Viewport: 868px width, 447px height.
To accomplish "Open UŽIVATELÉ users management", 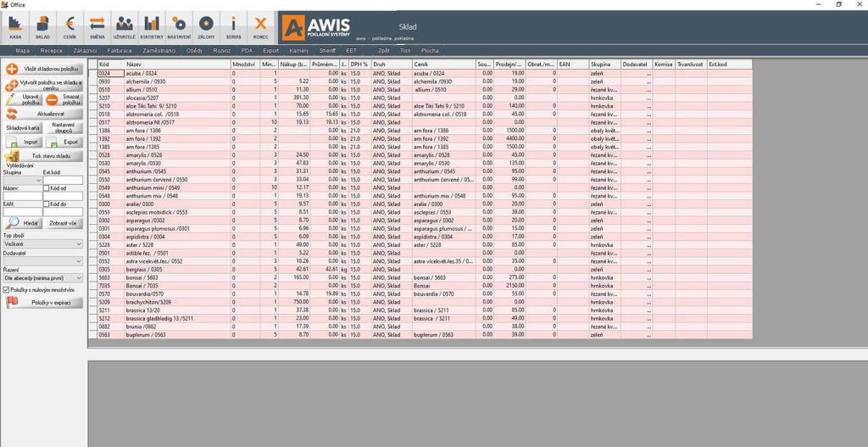I will click(125, 26).
